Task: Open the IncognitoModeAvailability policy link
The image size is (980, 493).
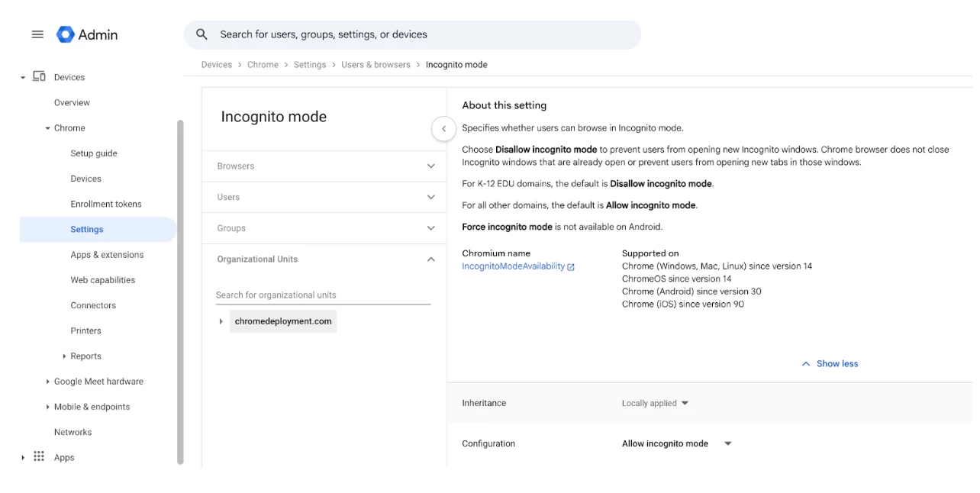Action: coord(513,266)
